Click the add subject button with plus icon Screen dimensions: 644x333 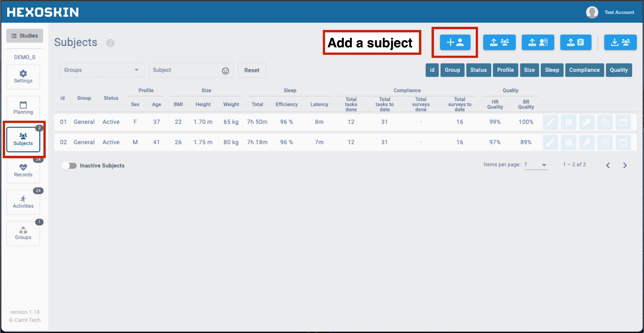455,42
